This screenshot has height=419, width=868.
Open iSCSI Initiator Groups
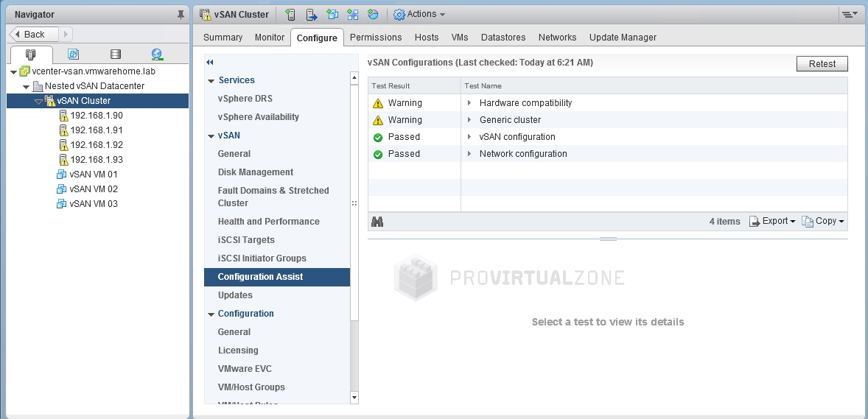tap(262, 258)
